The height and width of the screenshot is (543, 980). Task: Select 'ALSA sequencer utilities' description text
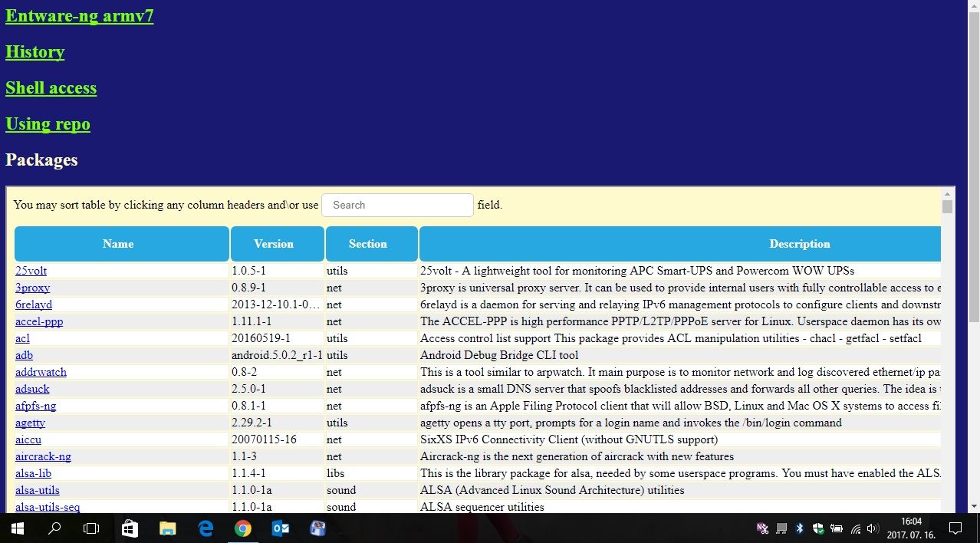click(x=482, y=507)
